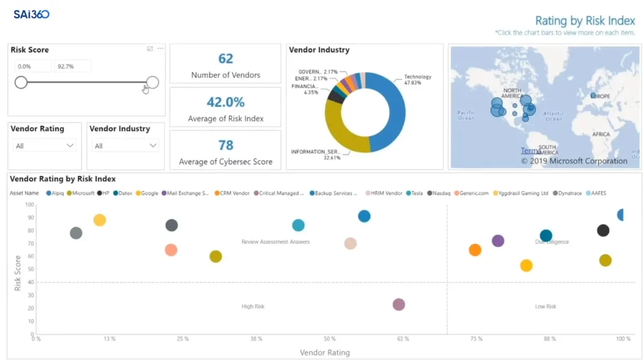Screen dimensions: 644x362
Task: Select Backup Services legend entry
Action: coord(333,193)
